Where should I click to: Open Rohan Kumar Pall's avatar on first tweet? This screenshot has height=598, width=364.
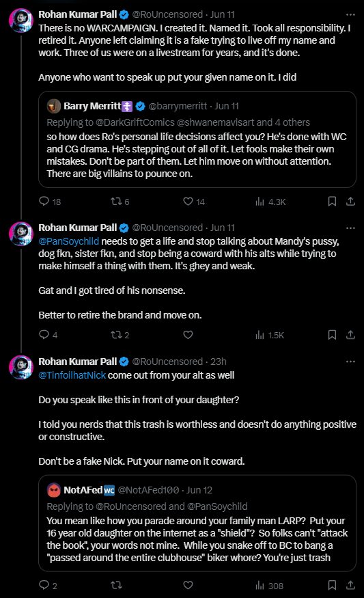coord(21,21)
